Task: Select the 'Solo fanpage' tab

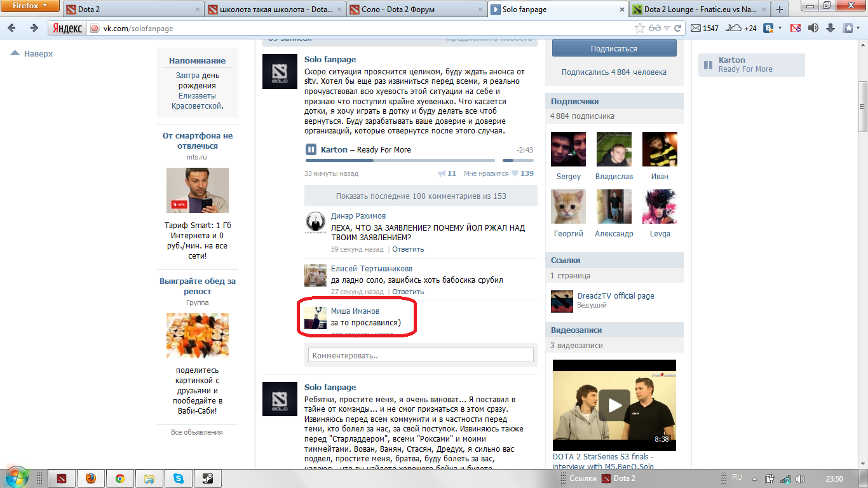Action: (558, 10)
